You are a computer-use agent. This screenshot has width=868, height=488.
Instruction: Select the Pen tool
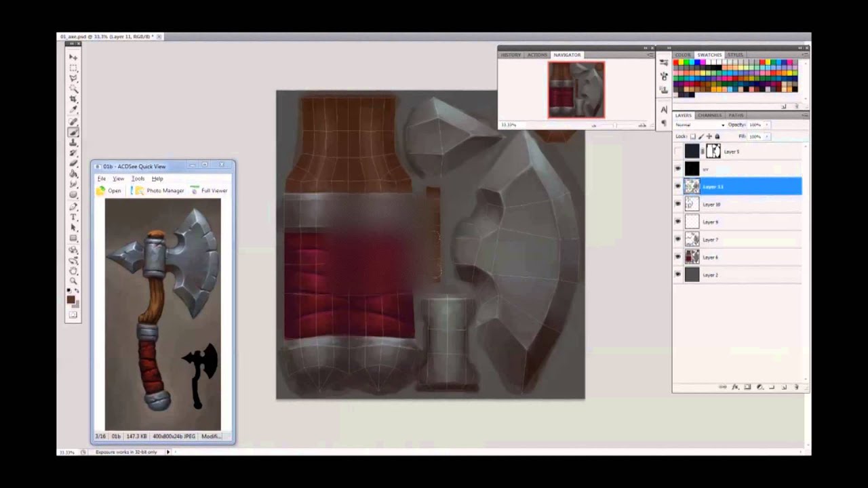point(73,206)
